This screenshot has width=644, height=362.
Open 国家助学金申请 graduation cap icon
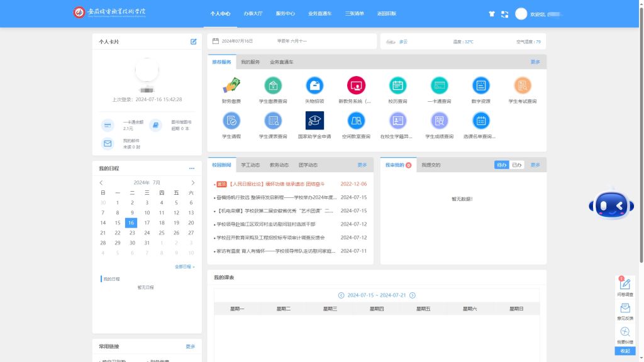314,121
